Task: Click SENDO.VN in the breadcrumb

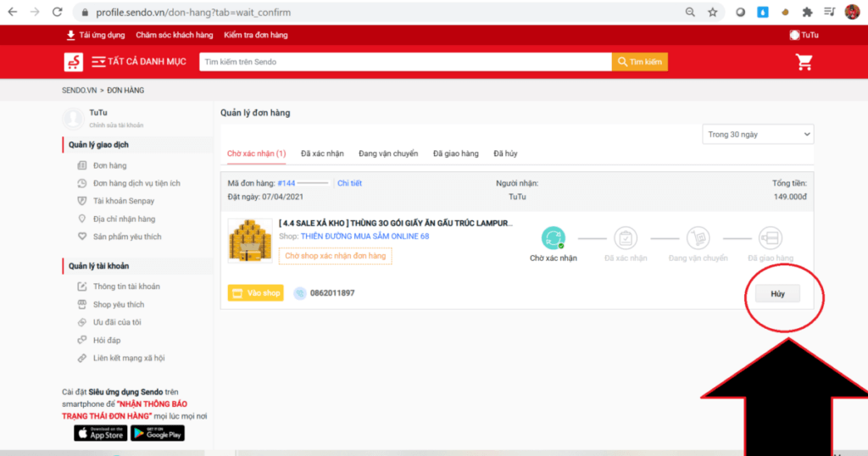Action: pos(79,90)
